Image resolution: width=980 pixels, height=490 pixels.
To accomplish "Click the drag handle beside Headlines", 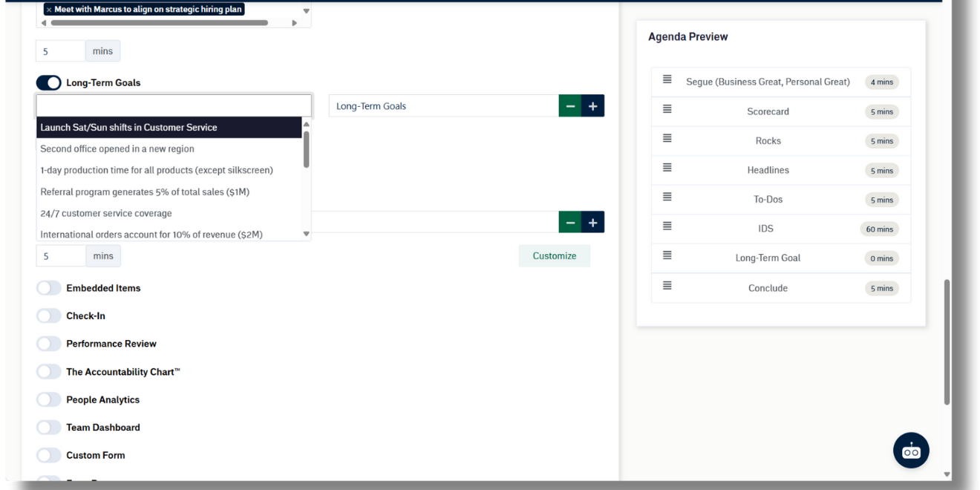I will click(667, 168).
